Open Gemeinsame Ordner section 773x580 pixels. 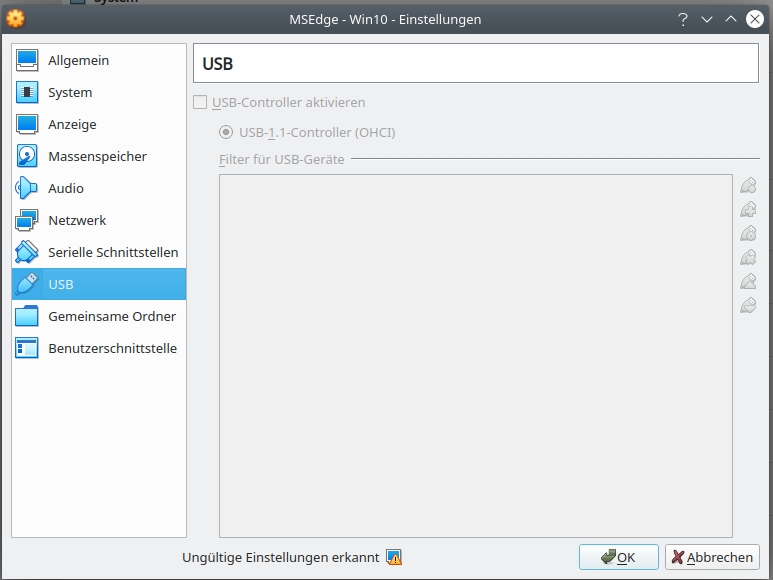click(x=111, y=317)
